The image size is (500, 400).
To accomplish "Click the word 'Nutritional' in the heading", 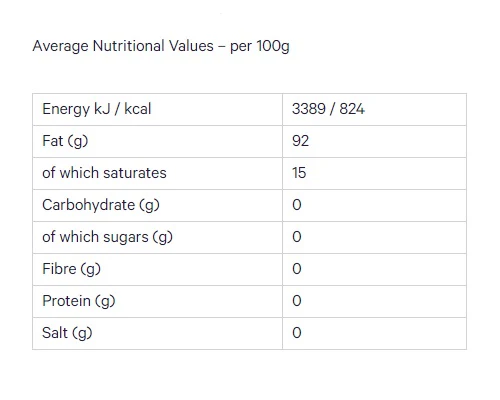I will coord(129,46).
